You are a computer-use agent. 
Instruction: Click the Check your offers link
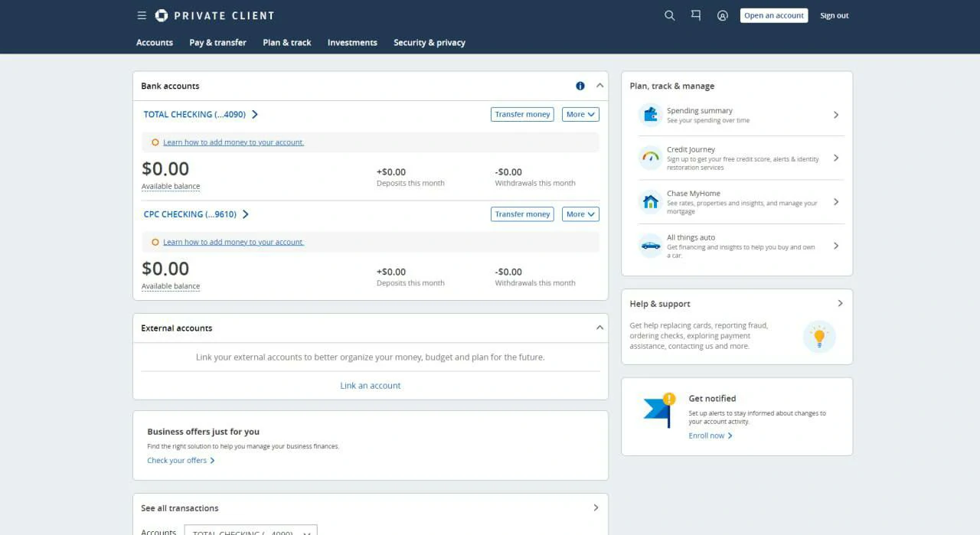tap(177, 461)
